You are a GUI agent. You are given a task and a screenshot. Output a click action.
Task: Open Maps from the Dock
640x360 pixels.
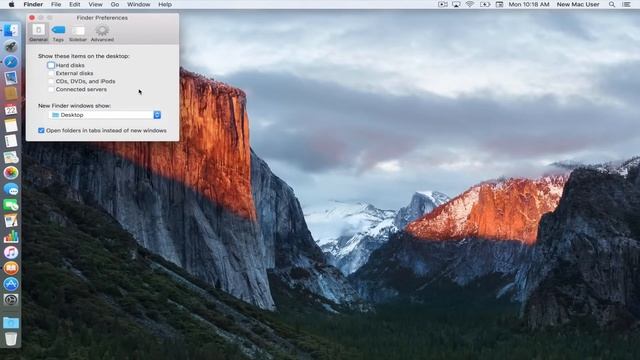pos(11,157)
